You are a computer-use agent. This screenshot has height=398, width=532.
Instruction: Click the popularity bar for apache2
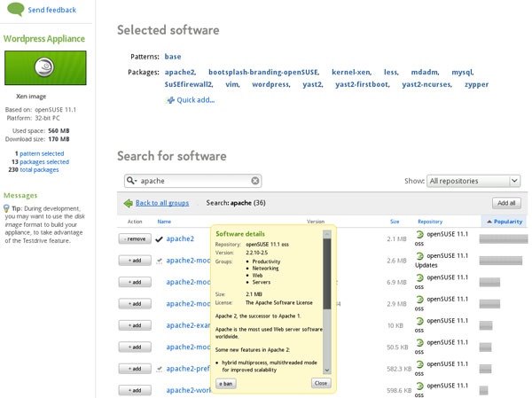(504, 238)
